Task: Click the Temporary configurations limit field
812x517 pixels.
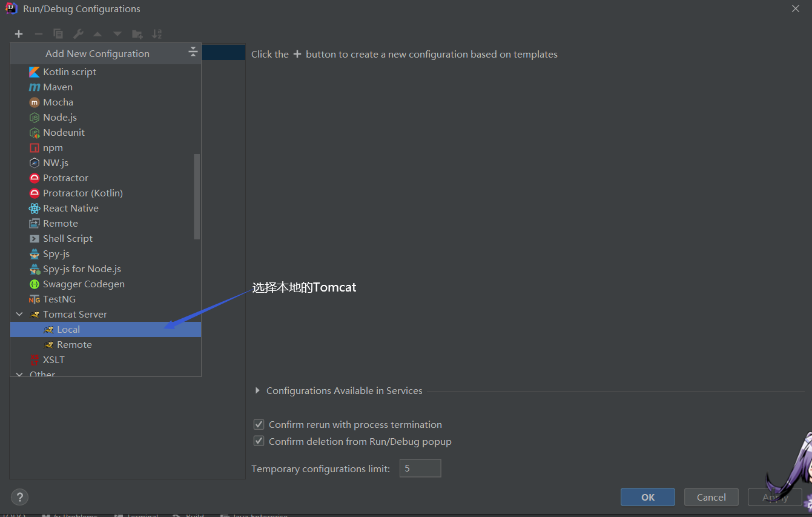Action: pos(420,469)
